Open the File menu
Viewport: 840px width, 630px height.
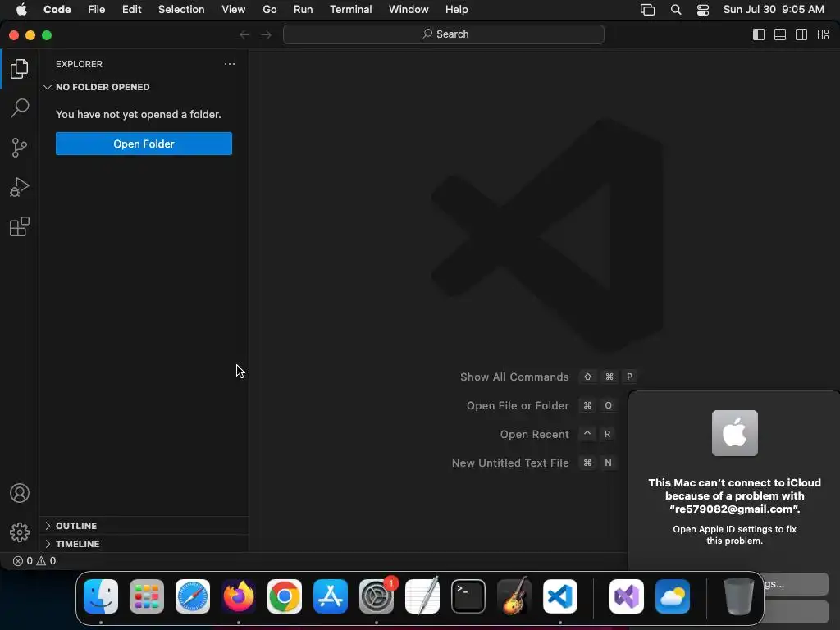point(97,10)
